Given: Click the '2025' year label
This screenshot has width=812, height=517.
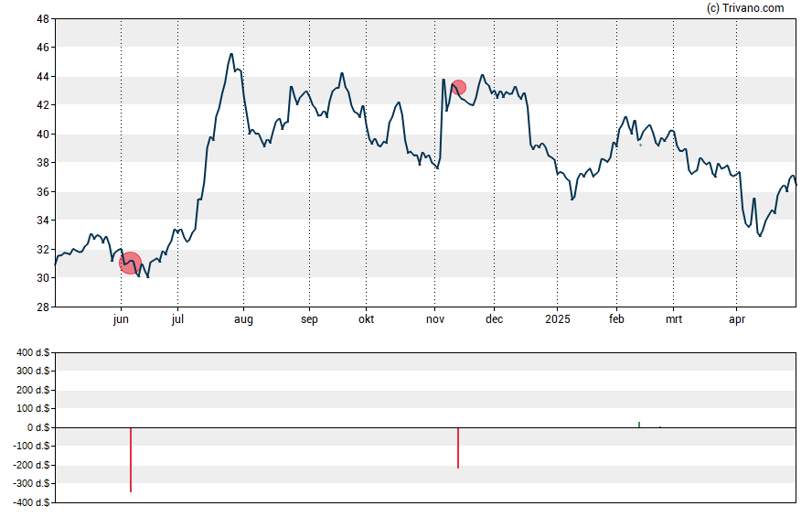Looking at the screenshot, I should click(558, 319).
